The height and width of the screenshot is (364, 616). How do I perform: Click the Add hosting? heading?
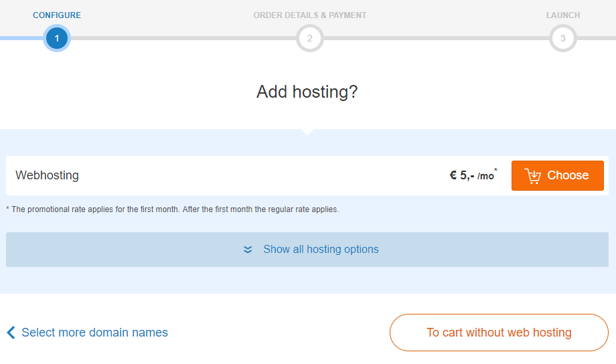307,92
